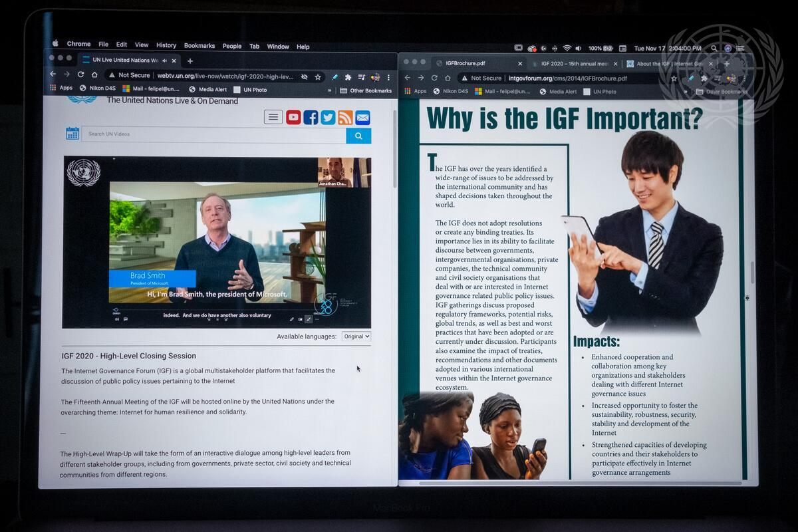Viewport: 798px width, 532px height.
Task: Click the blue magnifier search button
Action: coord(358,136)
